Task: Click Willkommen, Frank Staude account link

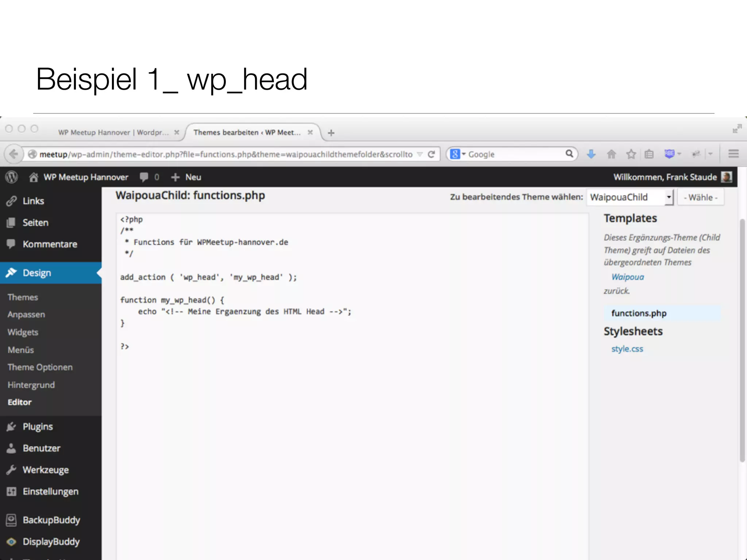Action: tap(665, 177)
